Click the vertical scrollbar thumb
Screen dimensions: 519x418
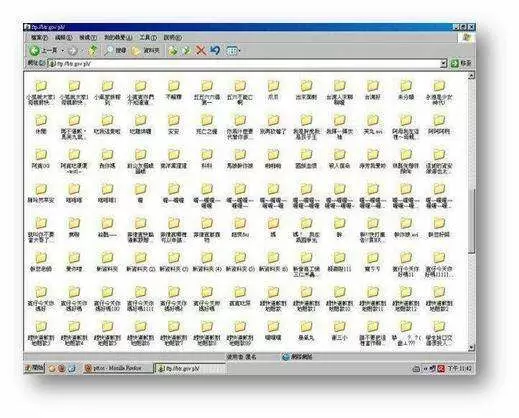(x=471, y=221)
